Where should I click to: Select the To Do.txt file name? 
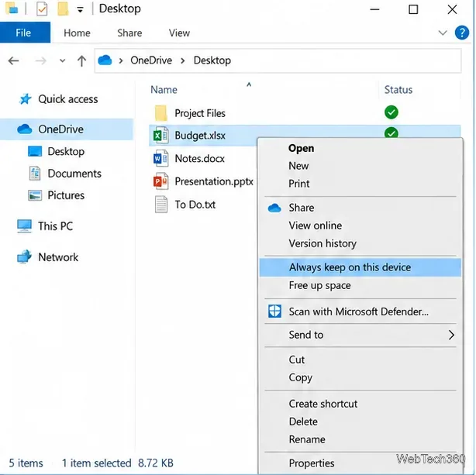(195, 205)
